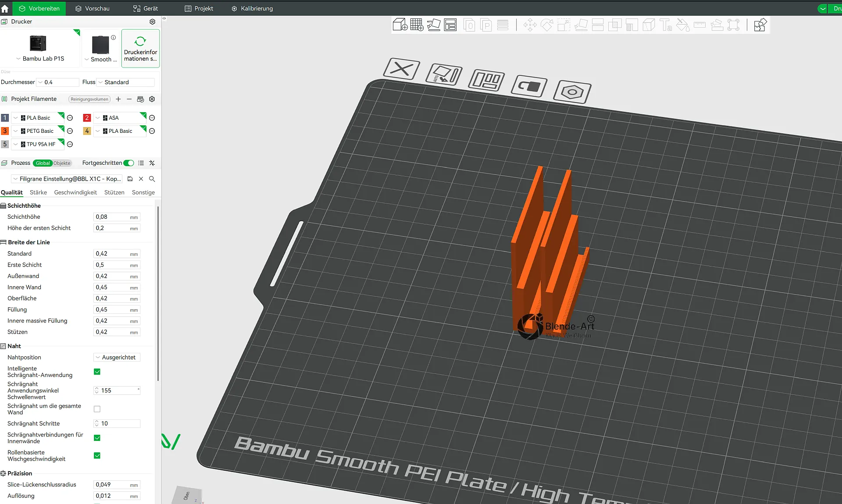Click the Vorbereiten tab button
The height and width of the screenshot is (504, 842).
(x=39, y=8)
